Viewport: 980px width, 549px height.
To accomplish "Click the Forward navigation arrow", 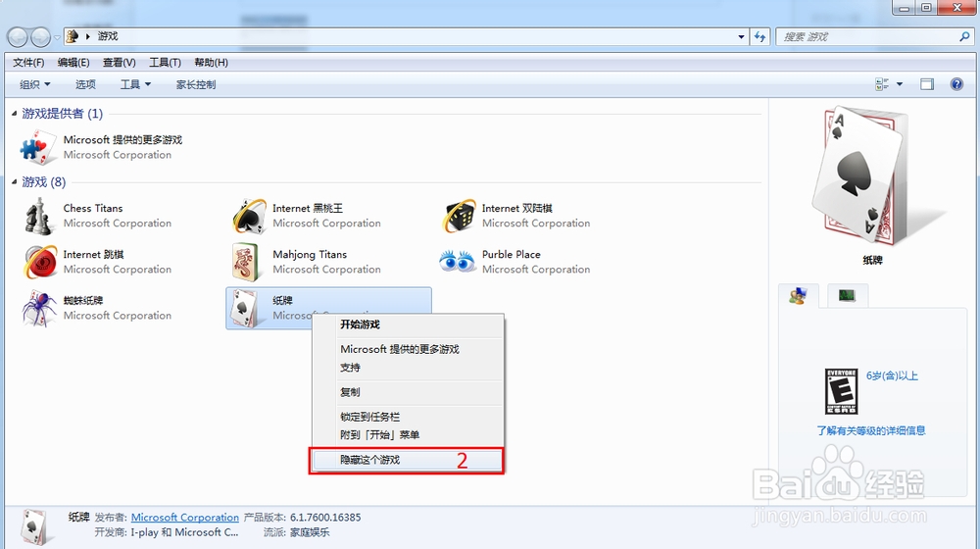I will click(x=40, y=37).
